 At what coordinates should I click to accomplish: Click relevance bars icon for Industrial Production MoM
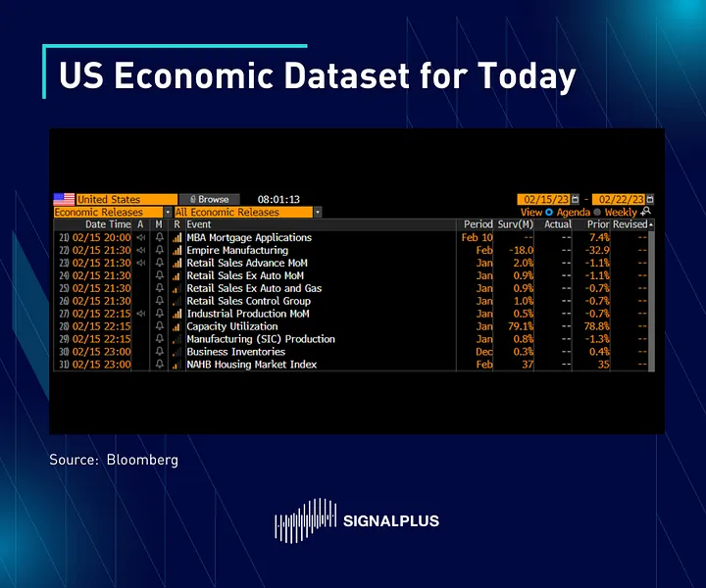click(176, 314)
